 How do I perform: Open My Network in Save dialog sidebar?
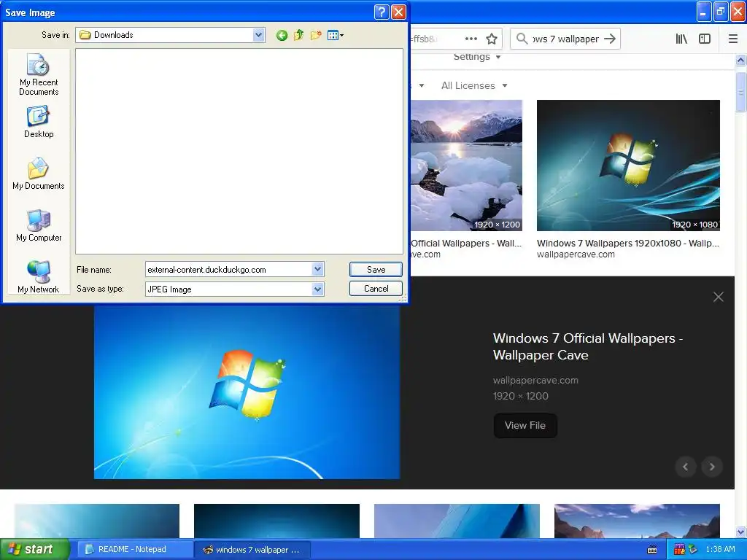pos(39,277)
